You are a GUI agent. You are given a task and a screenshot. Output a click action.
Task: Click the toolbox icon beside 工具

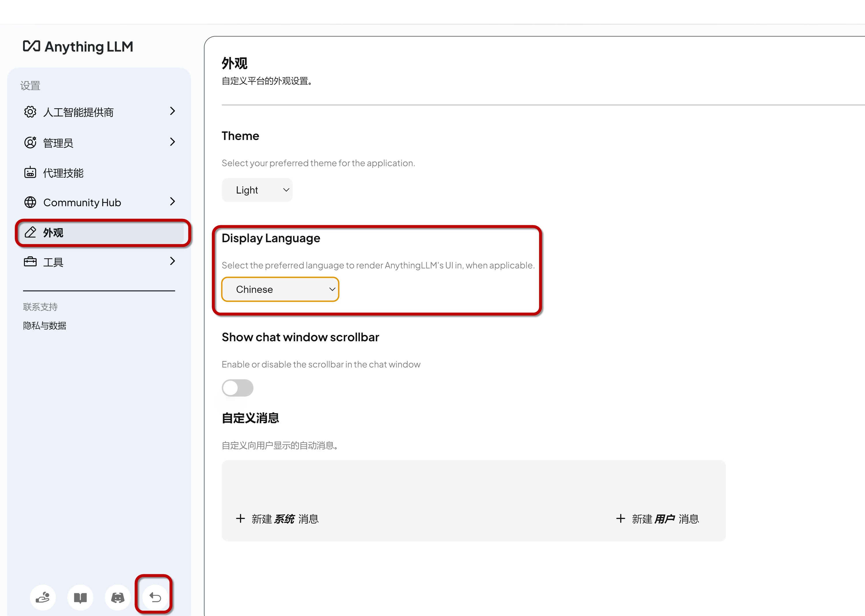click(x=30, y=262)
